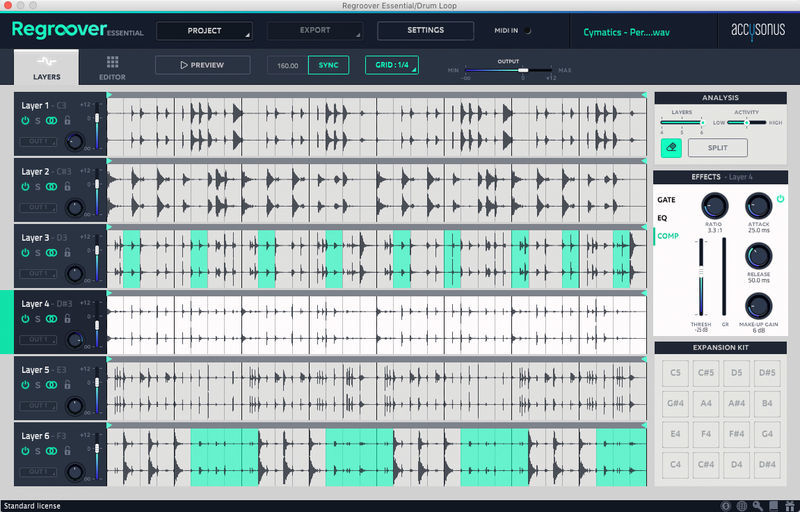800x512 pixels.
Task: Click the Layer 2 pan knob
Action: tap(75, 208)
